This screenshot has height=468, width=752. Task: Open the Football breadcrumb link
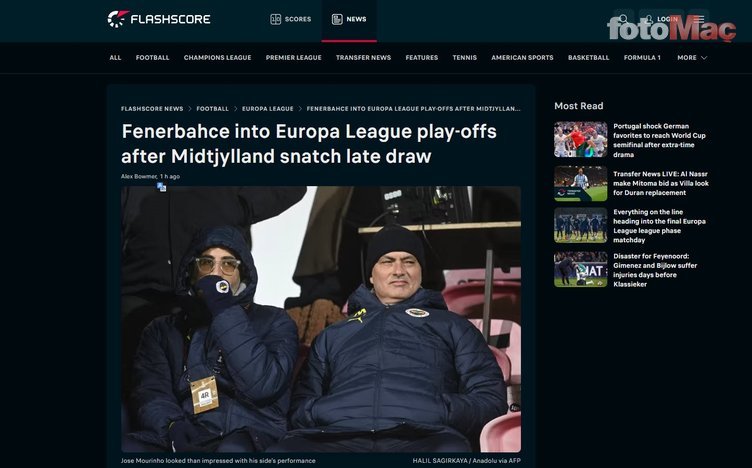[x=212, y=109]
